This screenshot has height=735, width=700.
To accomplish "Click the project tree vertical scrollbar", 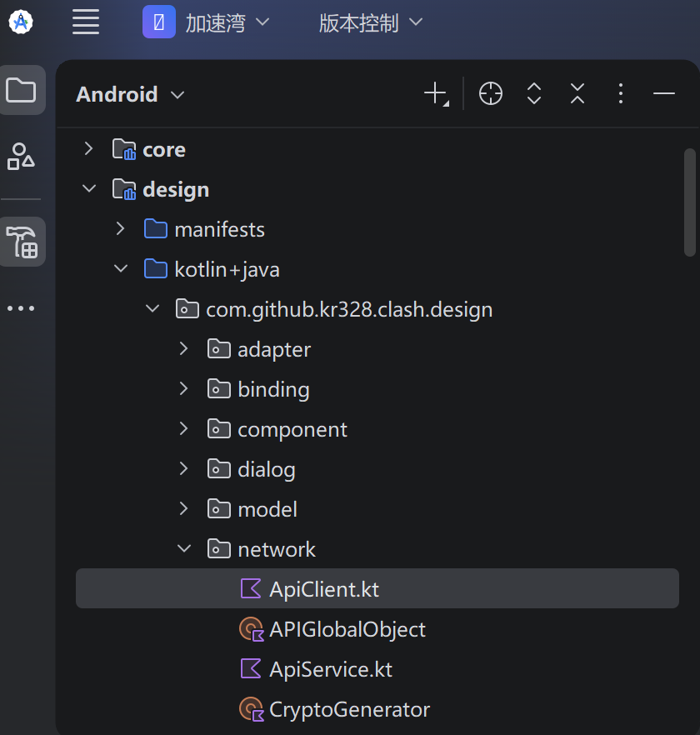I will click(689, 202).
